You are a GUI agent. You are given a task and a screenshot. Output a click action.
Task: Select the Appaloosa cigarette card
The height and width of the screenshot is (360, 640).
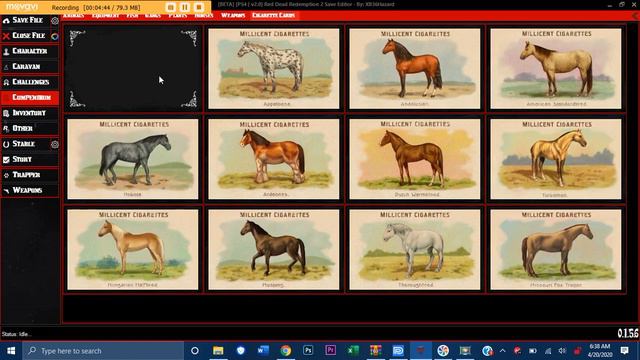click(x=273, y=69)
